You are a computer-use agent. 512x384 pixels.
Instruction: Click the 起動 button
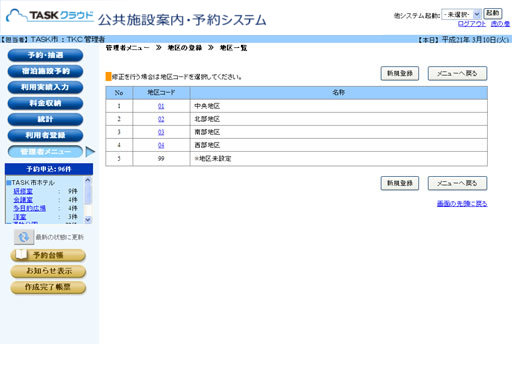pyautogui.click(x=493, y=13)
